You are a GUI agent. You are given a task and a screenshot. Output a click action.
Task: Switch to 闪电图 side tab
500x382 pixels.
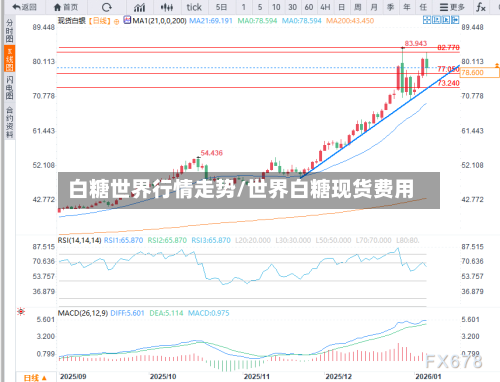(x=10, y=87)
